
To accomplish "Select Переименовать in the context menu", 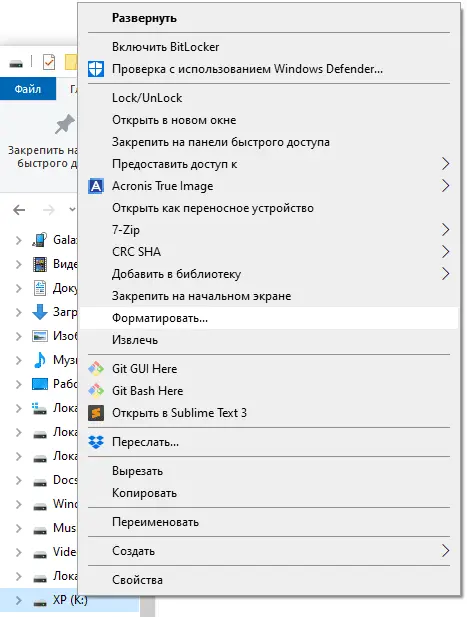I will (269, 522).
